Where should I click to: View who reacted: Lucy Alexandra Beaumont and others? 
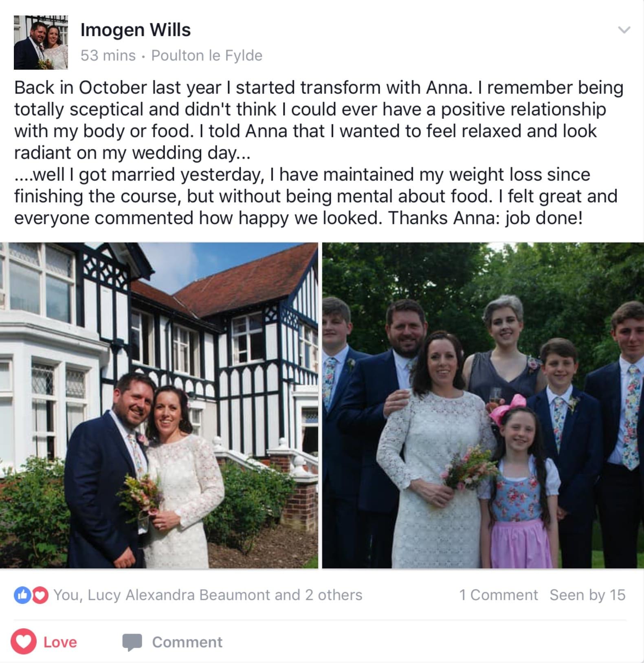click(x=208, y=595)
